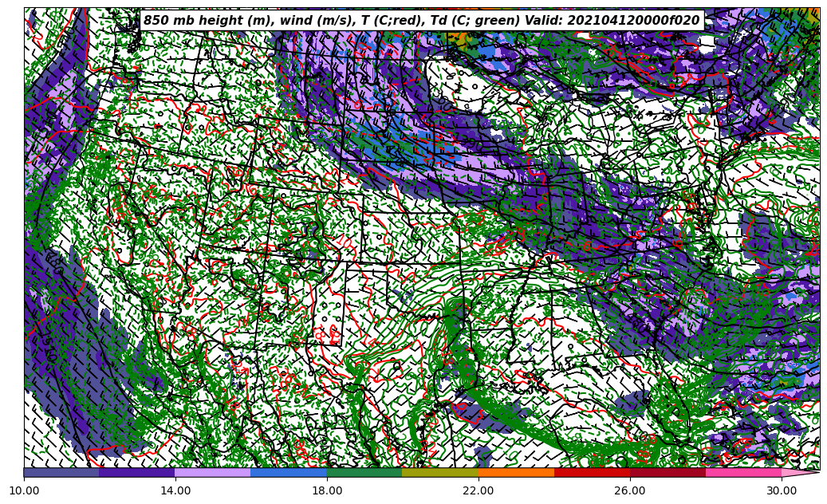The width and height of the screenshot is (827, 504).
Task: Click the 30.00 colorbar tick label
Action: [x=782, y=491]
